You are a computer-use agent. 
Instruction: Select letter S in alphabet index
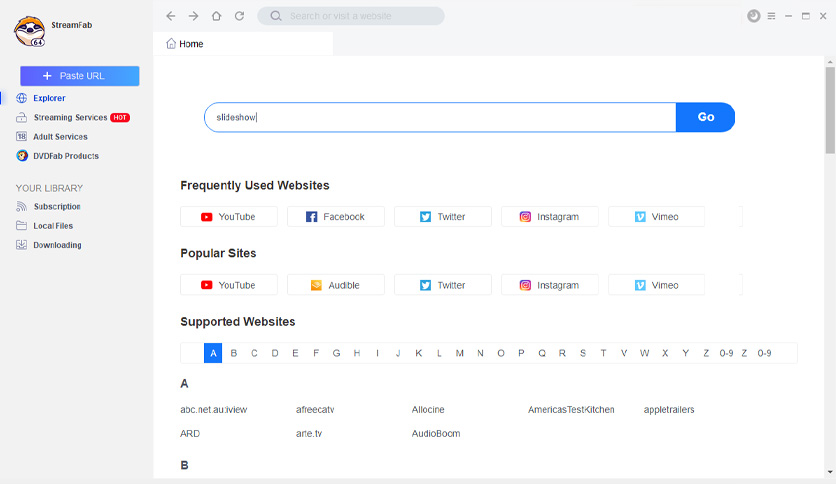click(x=583, y=353)
